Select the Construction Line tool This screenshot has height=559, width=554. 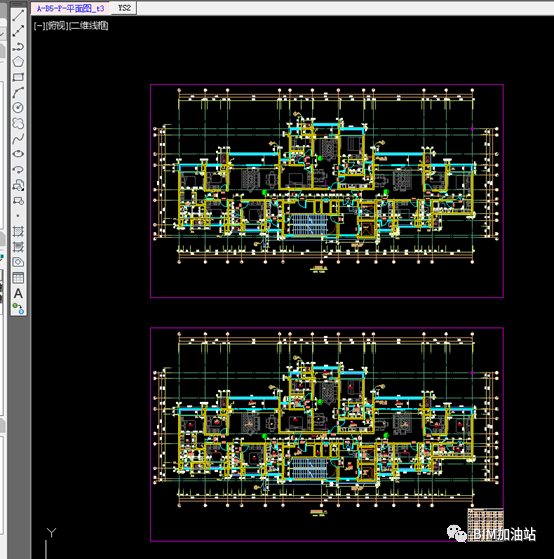pos(18,31)
